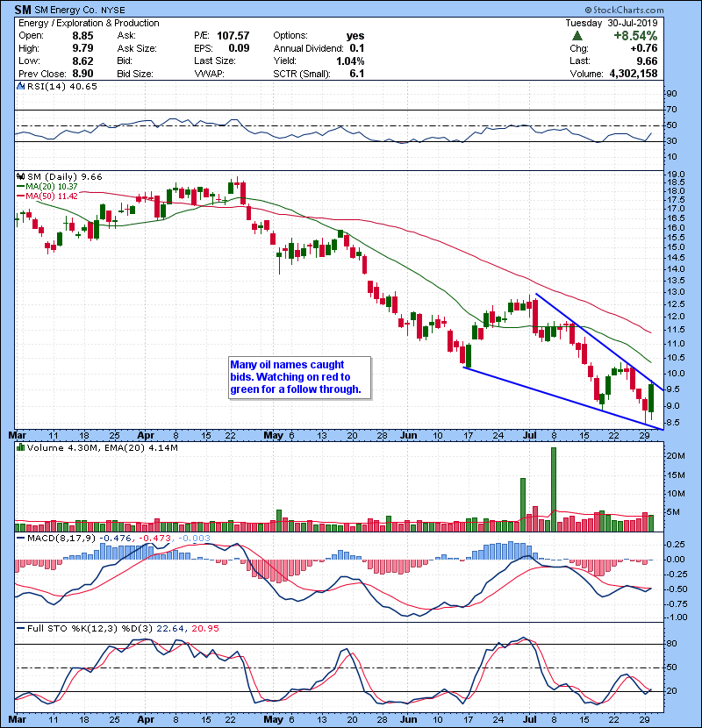Click the Volume value 4,302,158
Screen dimensions: 702x728
(x=634, y=74)
